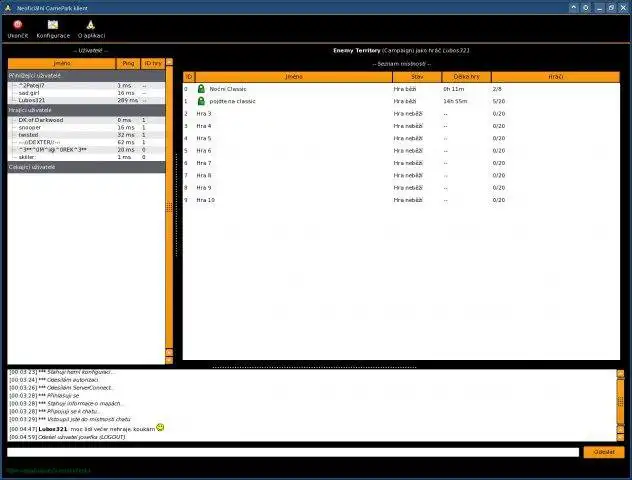Click the user list scrollbar up arrow
Image resolution: width=632 pixels, height=480 pixels.
coord(169,62)
